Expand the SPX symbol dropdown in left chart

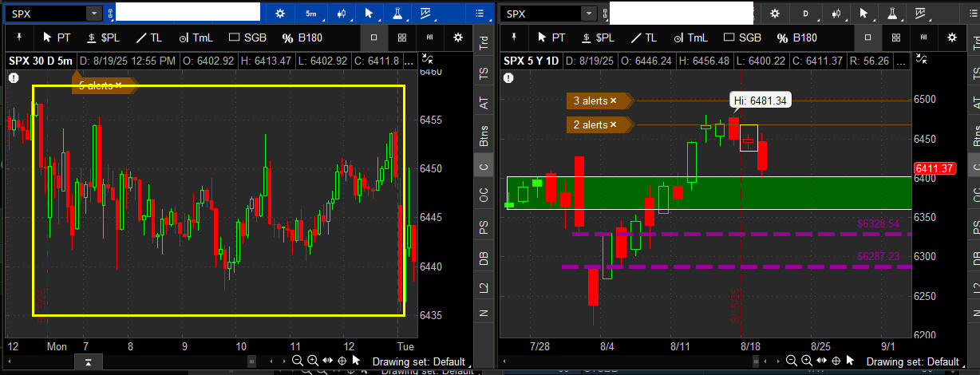94,14
